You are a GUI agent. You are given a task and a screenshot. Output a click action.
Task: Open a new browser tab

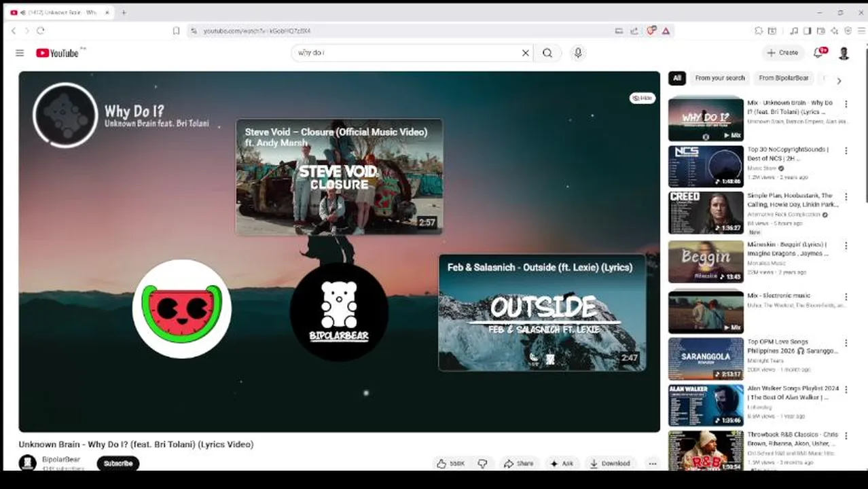pyautogui.click(x=124, y=12)
